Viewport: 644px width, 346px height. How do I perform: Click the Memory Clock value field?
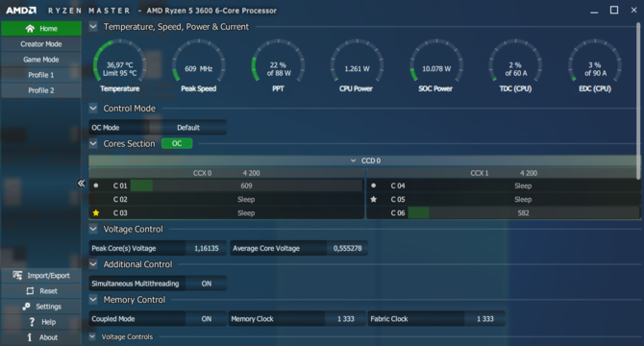(345, 319)
